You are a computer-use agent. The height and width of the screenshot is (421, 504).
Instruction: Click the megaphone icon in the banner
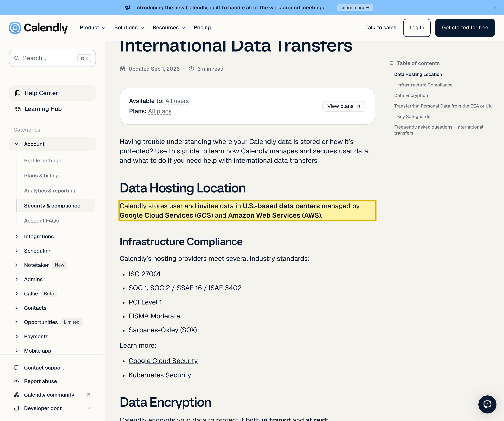(128, 8)
